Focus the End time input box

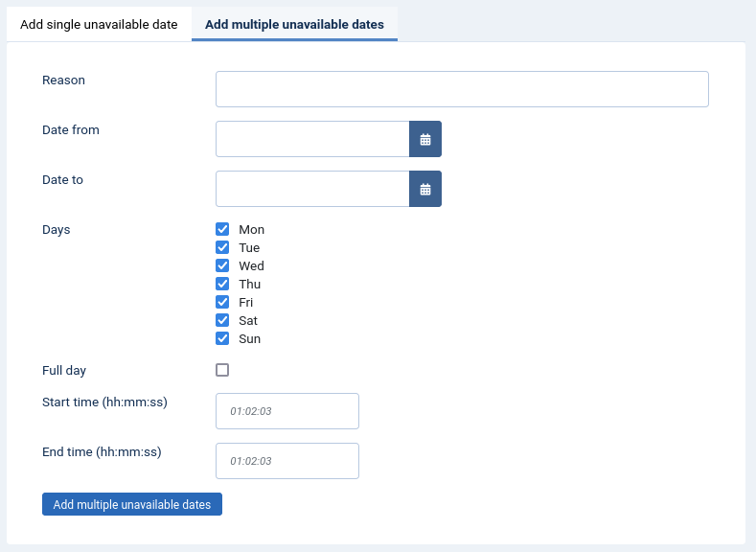pos(287,461)
